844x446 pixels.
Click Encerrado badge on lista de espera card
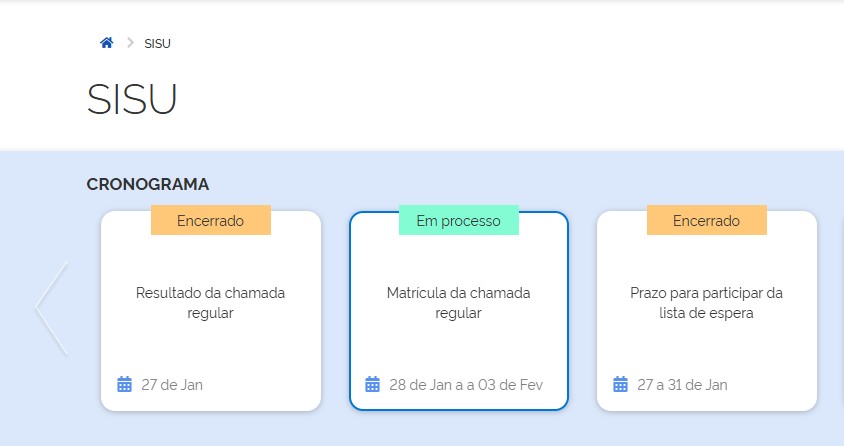coord(706,221)
